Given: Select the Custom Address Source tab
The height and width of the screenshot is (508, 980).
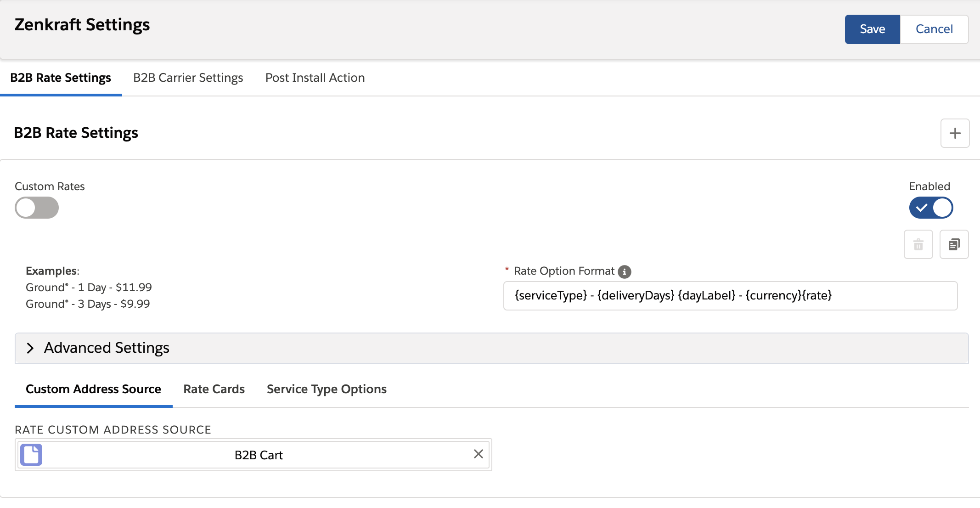Looking at the screenshot, I should pyautogui.click(x=93, y=389).
